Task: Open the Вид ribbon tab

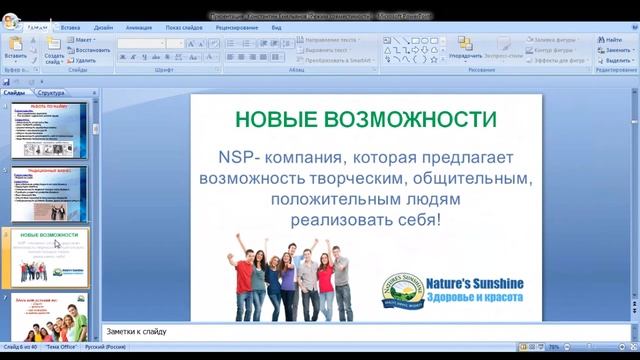Action: [x=276, y=28]
